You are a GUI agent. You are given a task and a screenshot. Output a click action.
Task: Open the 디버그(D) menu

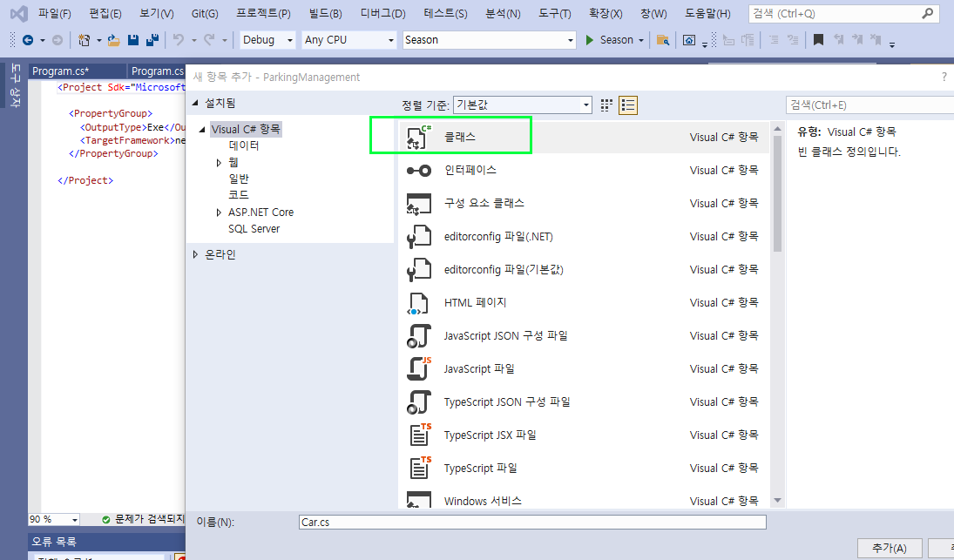(382, 13)
